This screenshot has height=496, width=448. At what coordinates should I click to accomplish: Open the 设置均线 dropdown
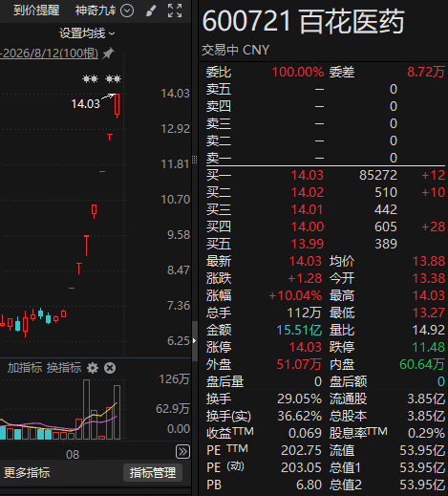coord(87,33)
